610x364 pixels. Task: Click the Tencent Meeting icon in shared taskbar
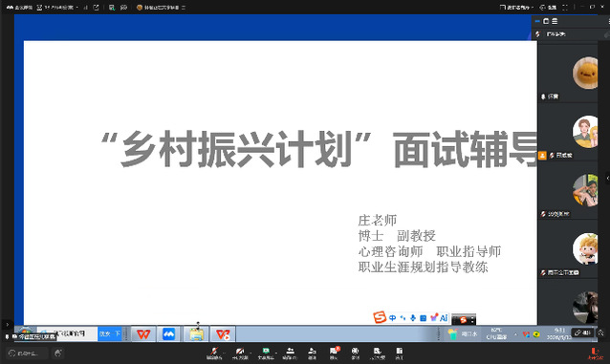169,334
